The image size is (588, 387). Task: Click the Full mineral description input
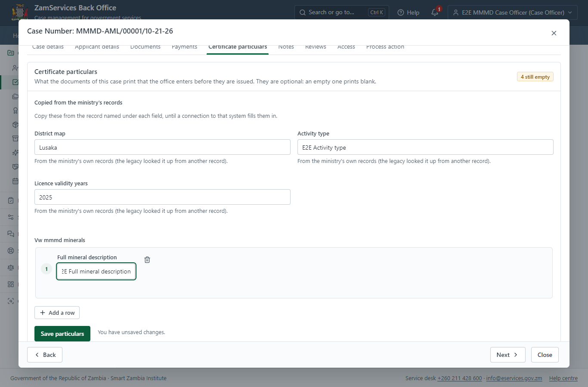point(96,271)
